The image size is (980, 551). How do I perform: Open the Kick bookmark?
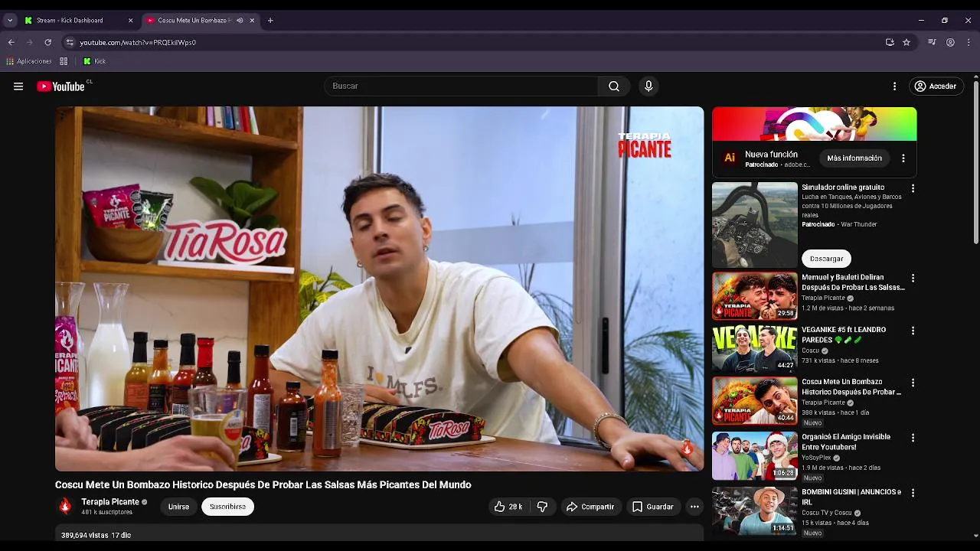click(94, 61)
